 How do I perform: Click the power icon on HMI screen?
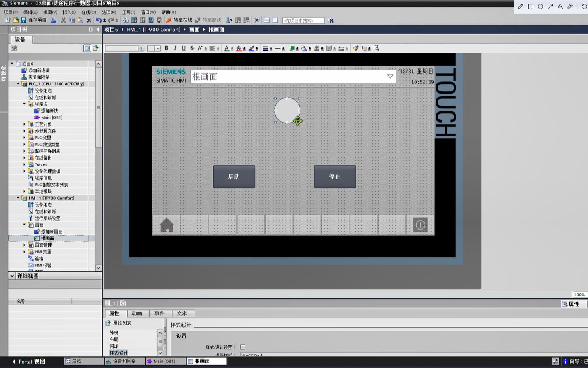tap(420, 225)
